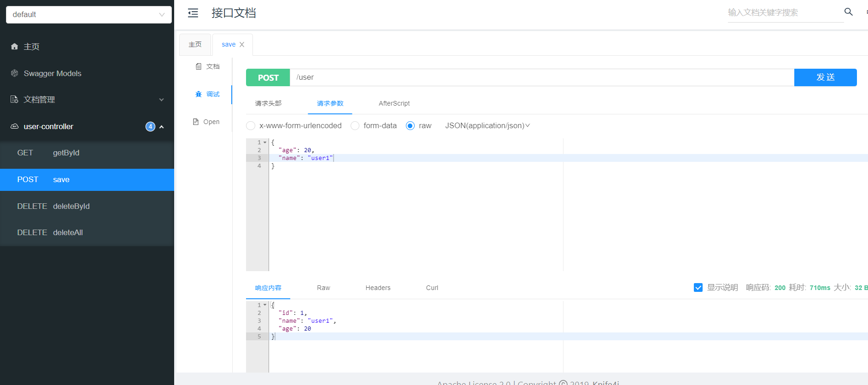
Task: Expand the 文档管理 menu chevron
Action: 161,100
